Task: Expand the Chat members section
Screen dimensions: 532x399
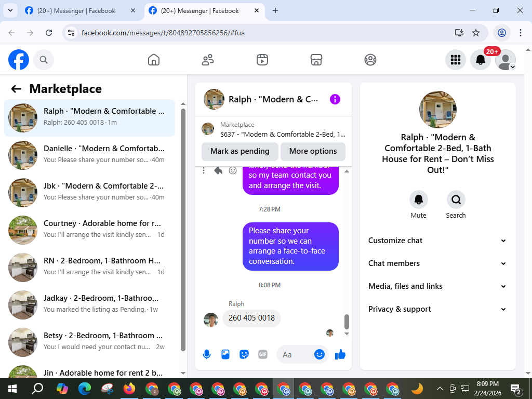Action: point(437,263)
